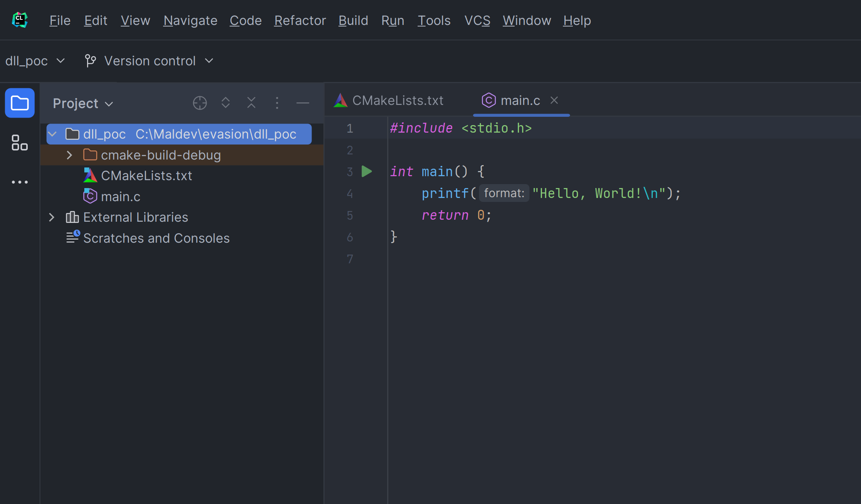Screen dimensions: 861x504
Task: Click Collapse All icon in Project panel
Action: [x=251, y=103]
